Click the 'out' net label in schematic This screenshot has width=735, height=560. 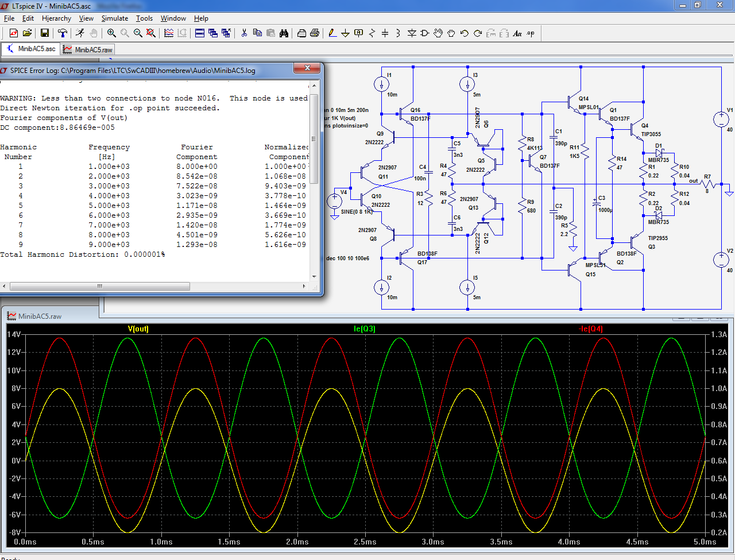click(694, 181)
